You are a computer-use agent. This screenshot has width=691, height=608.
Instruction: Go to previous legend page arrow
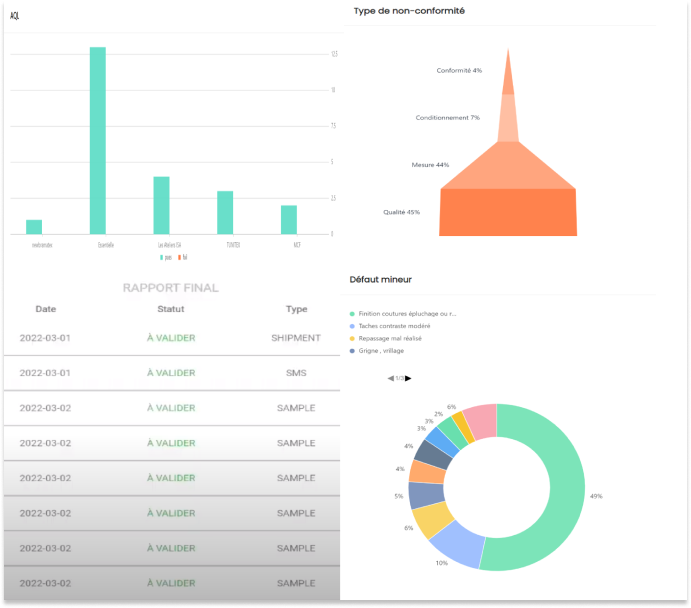(x=390, y=378)
